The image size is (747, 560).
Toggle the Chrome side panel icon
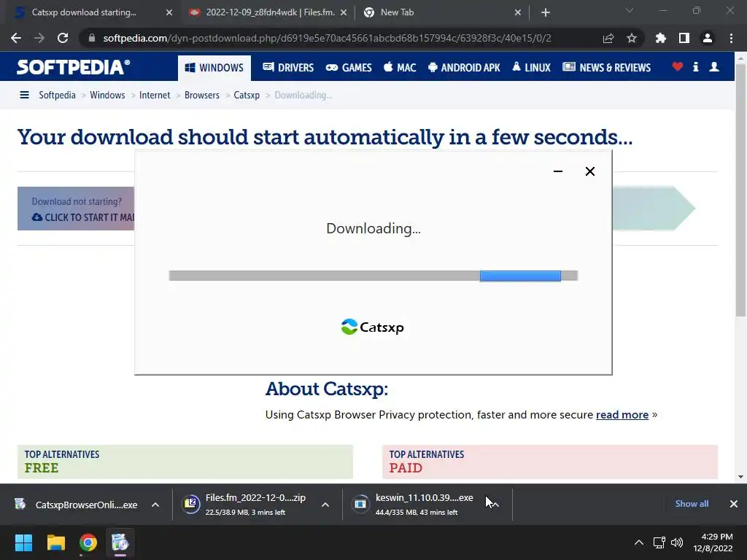coord(684,38)
